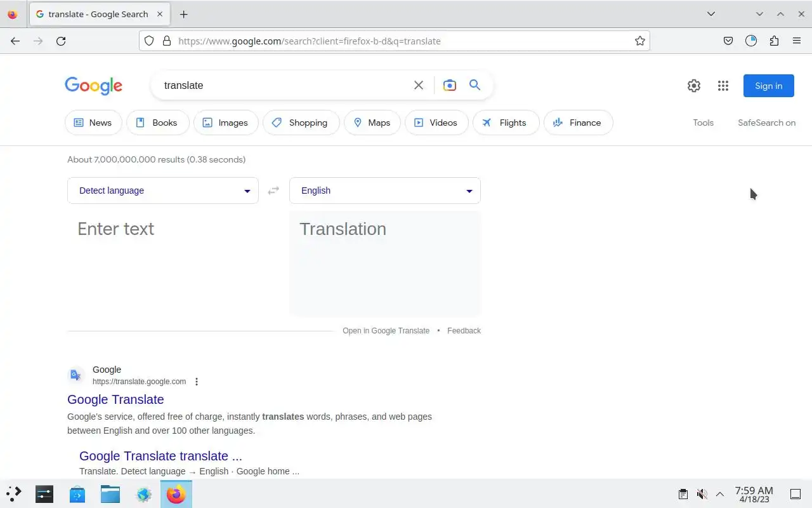Filter results by Shopping

301,123
